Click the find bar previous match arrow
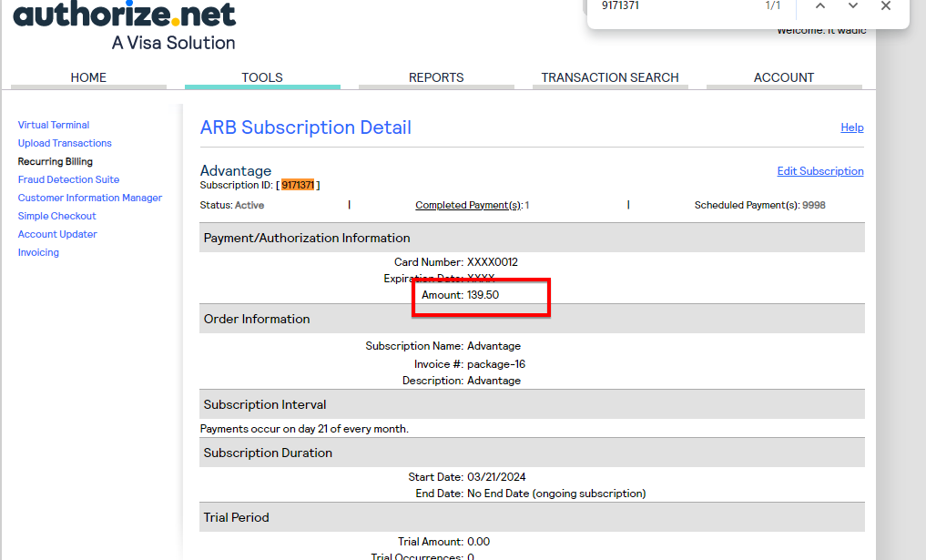Screen dimensions: 926x560 820,5
